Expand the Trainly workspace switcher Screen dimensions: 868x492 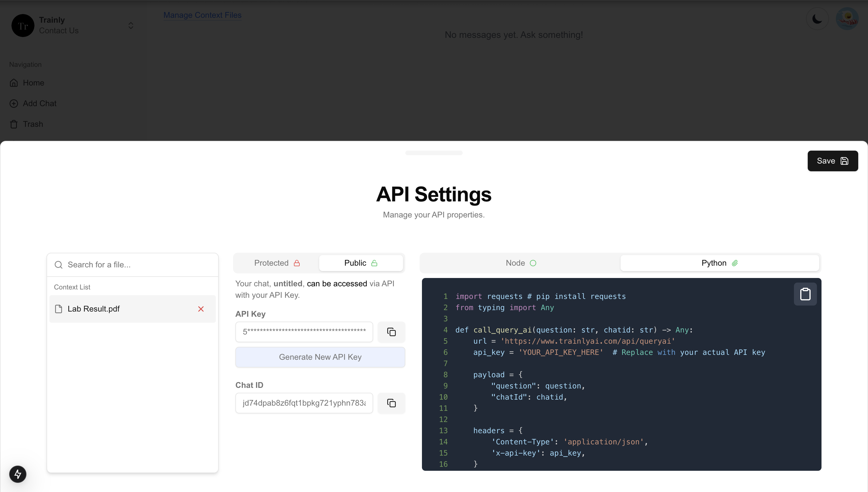click(131, 26)
